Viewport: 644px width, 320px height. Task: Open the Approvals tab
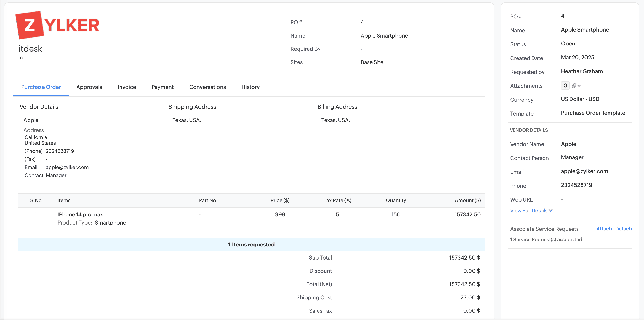(89, 87)
